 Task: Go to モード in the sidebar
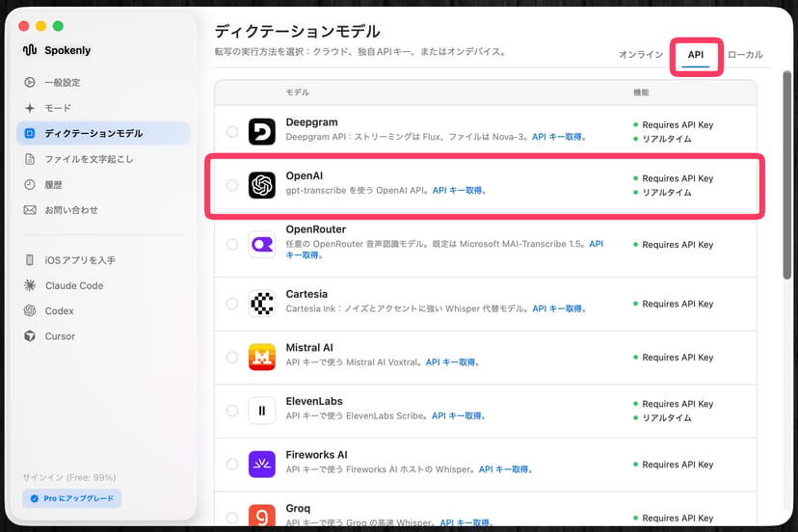103,108
